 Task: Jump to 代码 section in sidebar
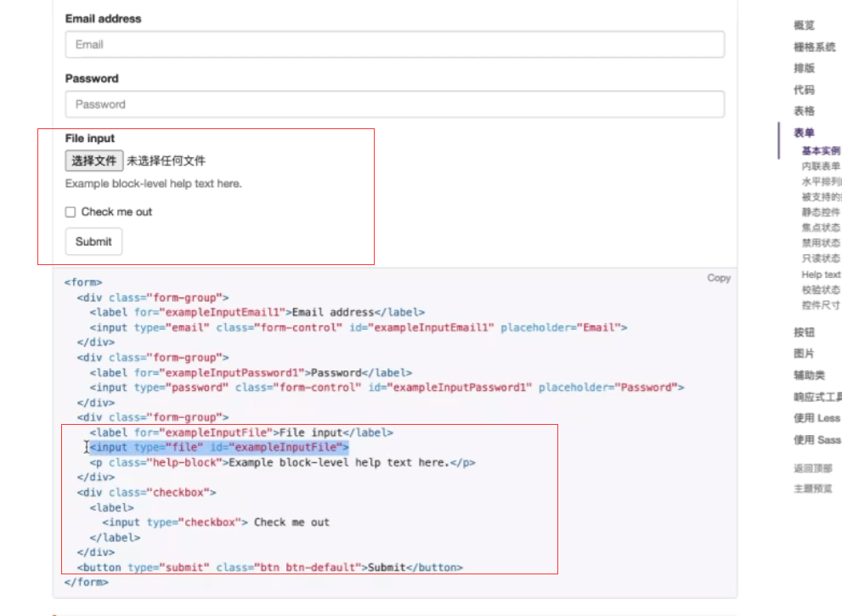804,89
